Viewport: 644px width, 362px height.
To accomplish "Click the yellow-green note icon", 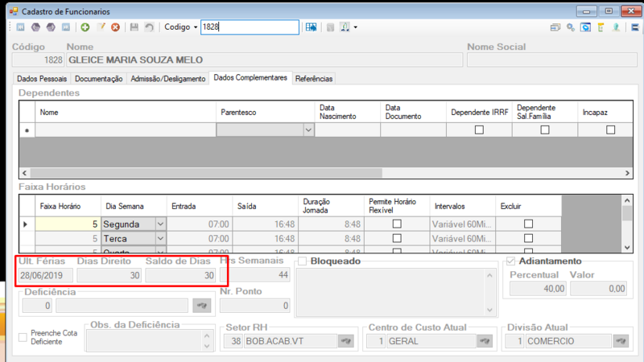I will (x=601, y=27).
